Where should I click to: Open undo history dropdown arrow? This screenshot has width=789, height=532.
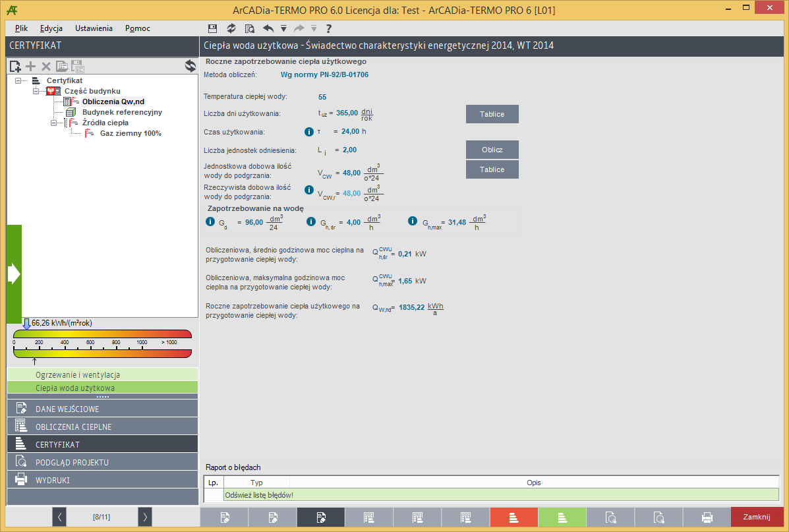point(284,29)
